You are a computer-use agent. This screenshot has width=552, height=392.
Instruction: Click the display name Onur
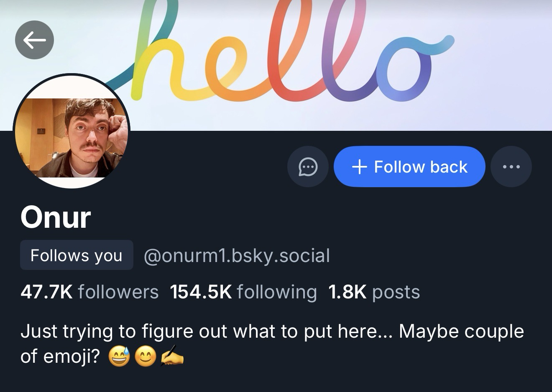56,218
